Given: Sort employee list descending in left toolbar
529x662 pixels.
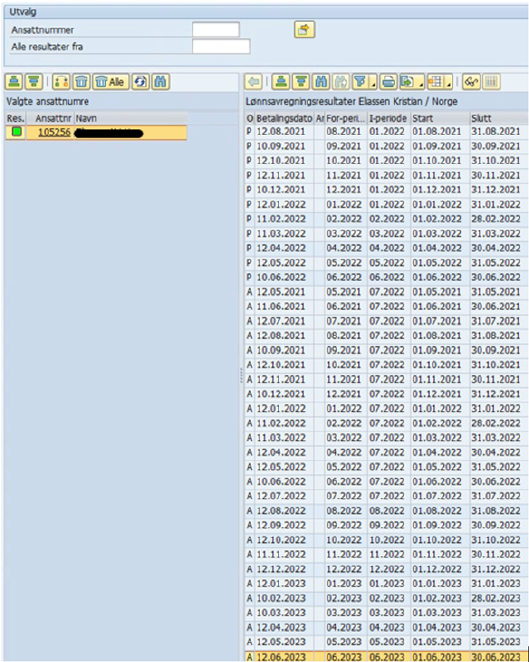Looking at the screenshot, I should click(34, 81).
